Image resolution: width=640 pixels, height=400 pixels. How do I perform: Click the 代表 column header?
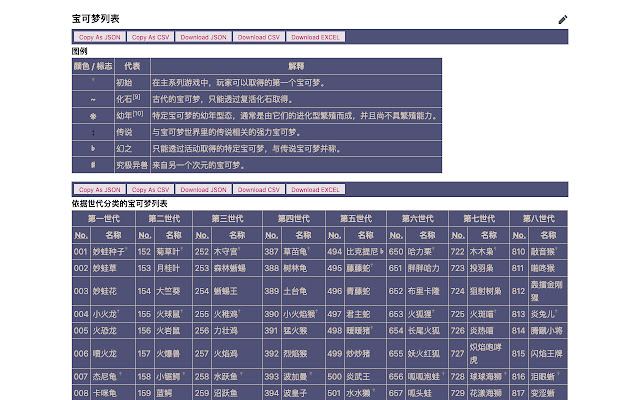coord(132,66)
